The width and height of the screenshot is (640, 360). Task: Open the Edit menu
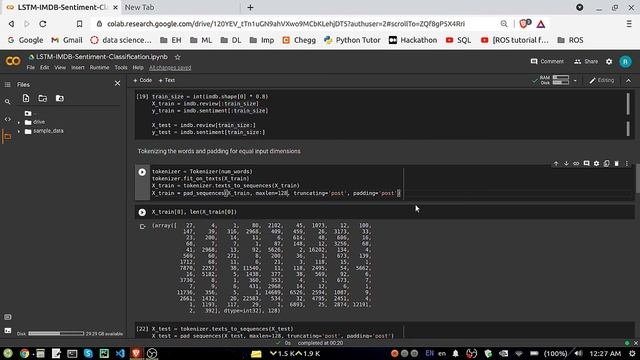(44, 68)
